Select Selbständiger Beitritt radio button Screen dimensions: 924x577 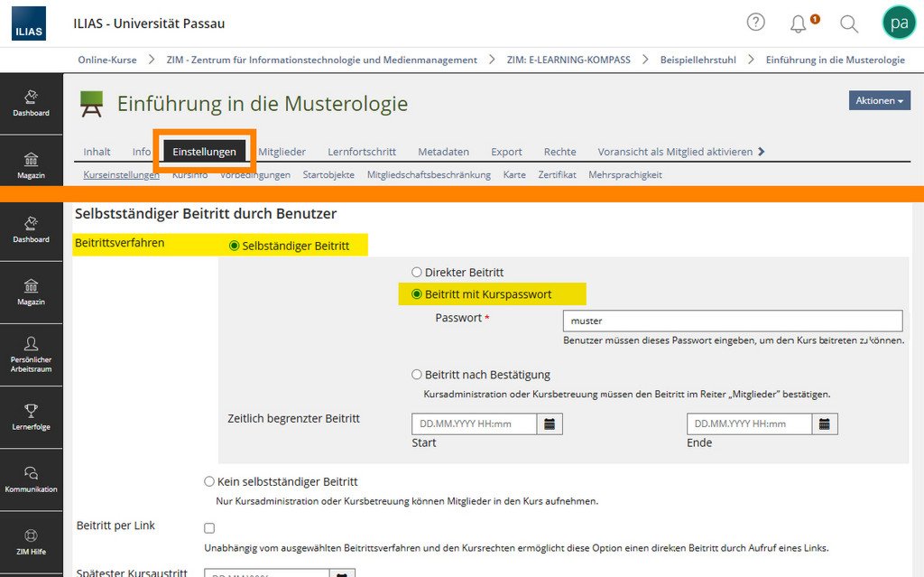[x=234, y=246]
